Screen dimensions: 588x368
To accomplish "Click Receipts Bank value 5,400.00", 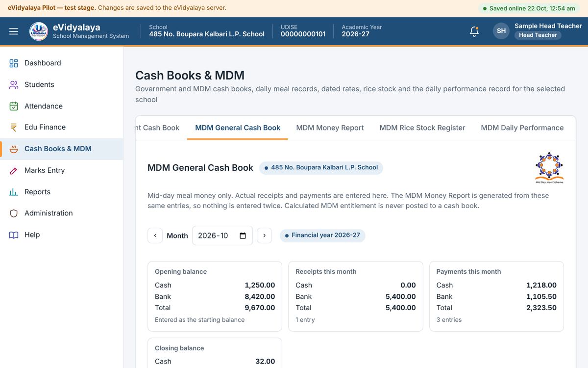I will tap(401, 296).
